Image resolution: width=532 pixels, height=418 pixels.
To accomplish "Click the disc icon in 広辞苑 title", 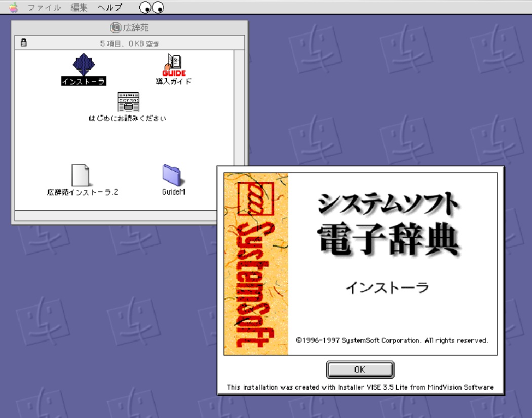I will pos(116,27).
